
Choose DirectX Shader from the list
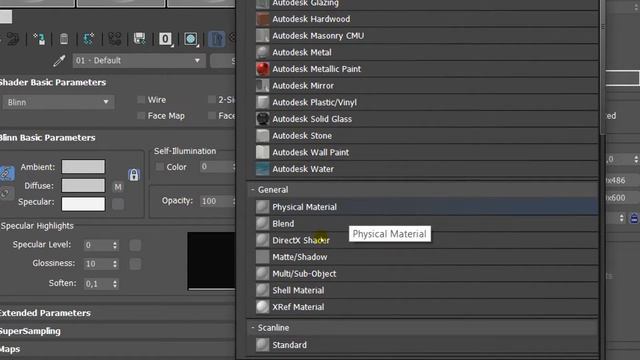(x=426, y=240)
